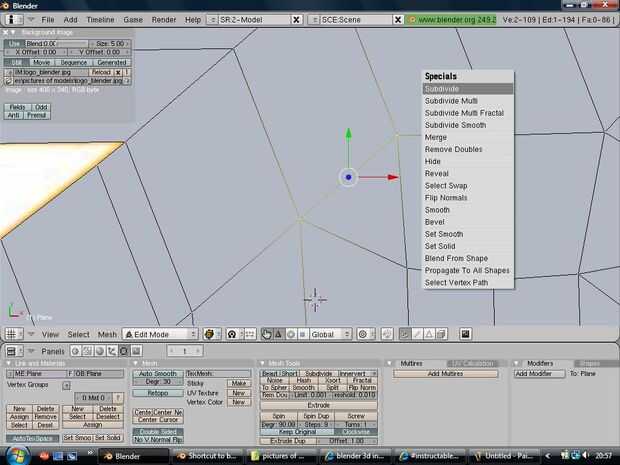Toggle the Sequence image type button
The width and height of the screenshot is (620, 465).
click(x=74, y=62)
